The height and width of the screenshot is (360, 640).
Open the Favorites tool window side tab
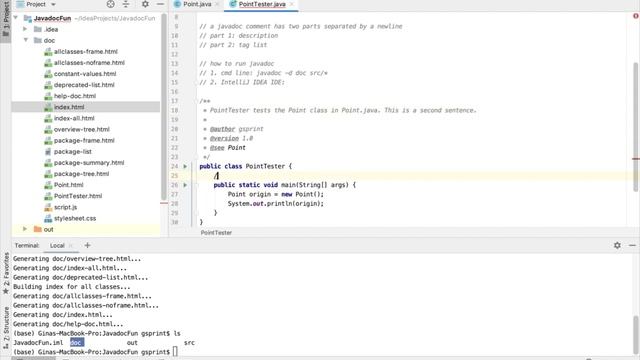[6, 273]
